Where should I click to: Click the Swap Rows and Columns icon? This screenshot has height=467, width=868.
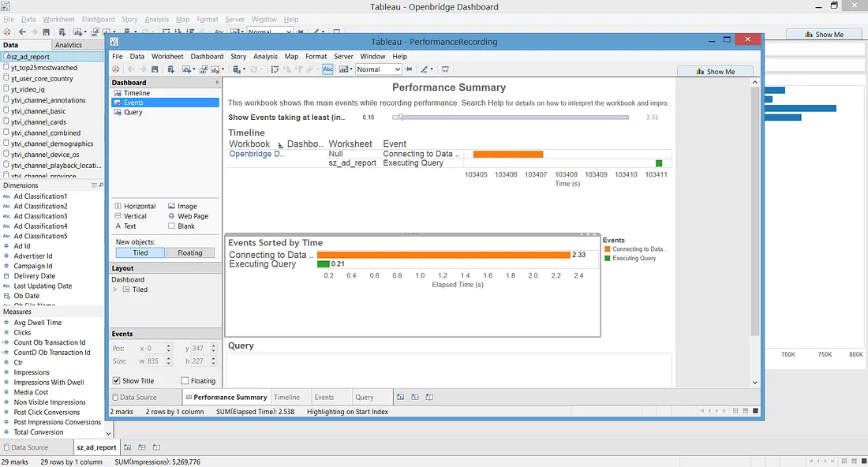click(x=275, y=69)
